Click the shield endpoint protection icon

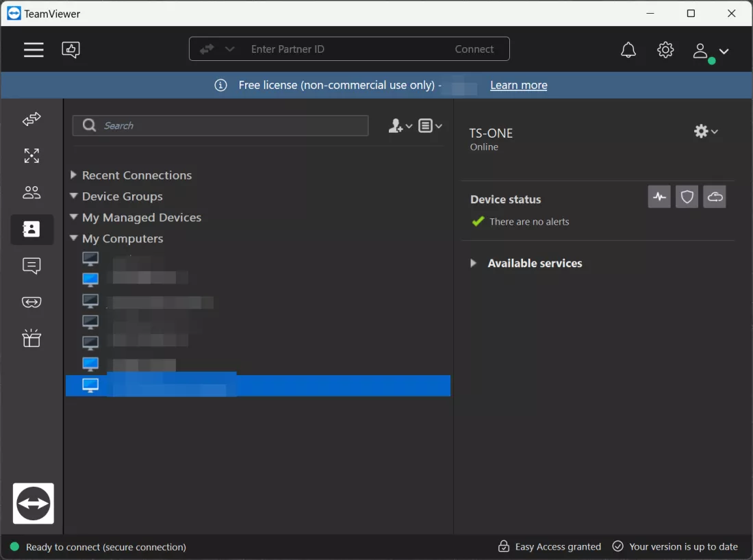tap(687, 197)
